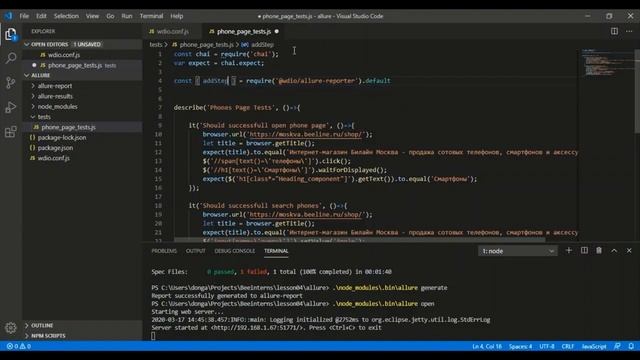This screenshot has height=360, width=640.
Task: Maximize the panel with up chevron
Action: 614,251
